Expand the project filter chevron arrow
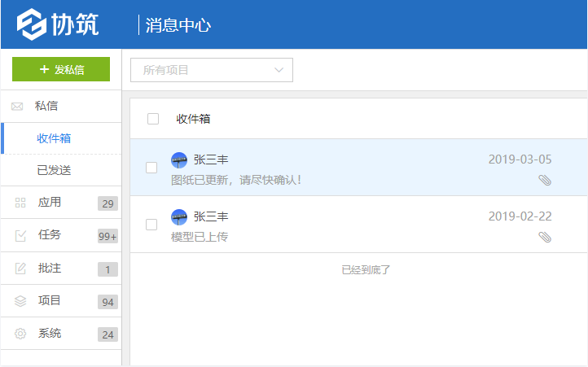Viewport: 588px width, 367px height. point(279,70)
